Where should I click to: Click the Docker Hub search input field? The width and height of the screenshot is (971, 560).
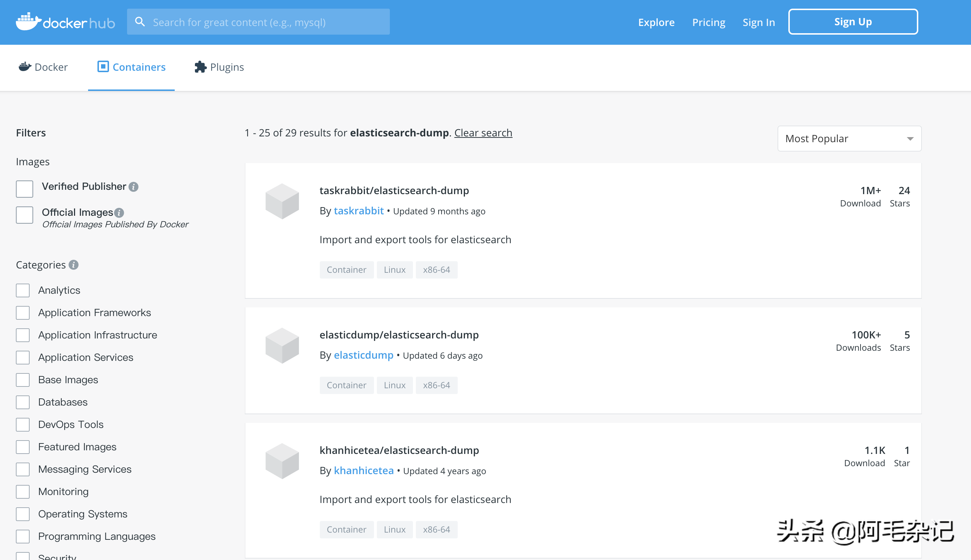click(265, 22)
